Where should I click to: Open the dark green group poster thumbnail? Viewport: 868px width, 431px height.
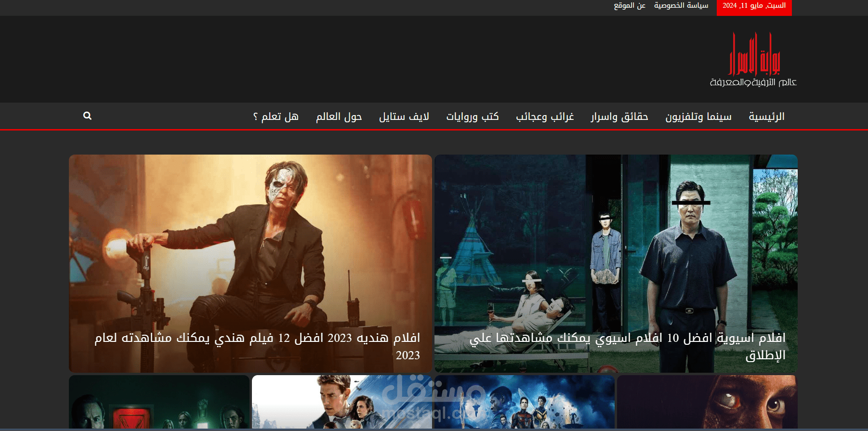click(x=159, y=402)
